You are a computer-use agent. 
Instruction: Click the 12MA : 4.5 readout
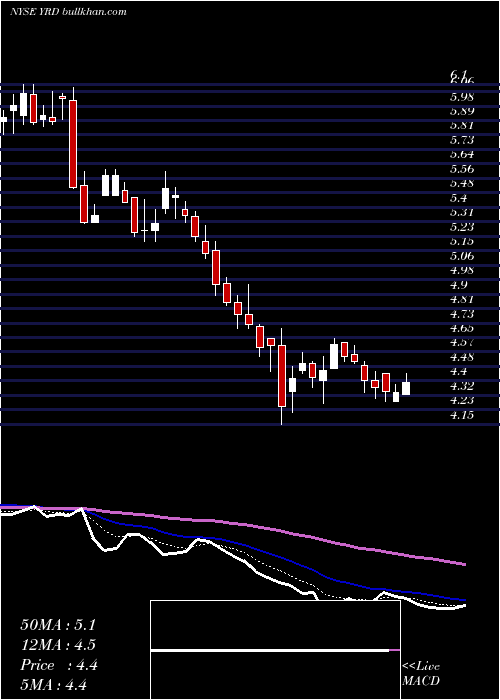[58, 645]
